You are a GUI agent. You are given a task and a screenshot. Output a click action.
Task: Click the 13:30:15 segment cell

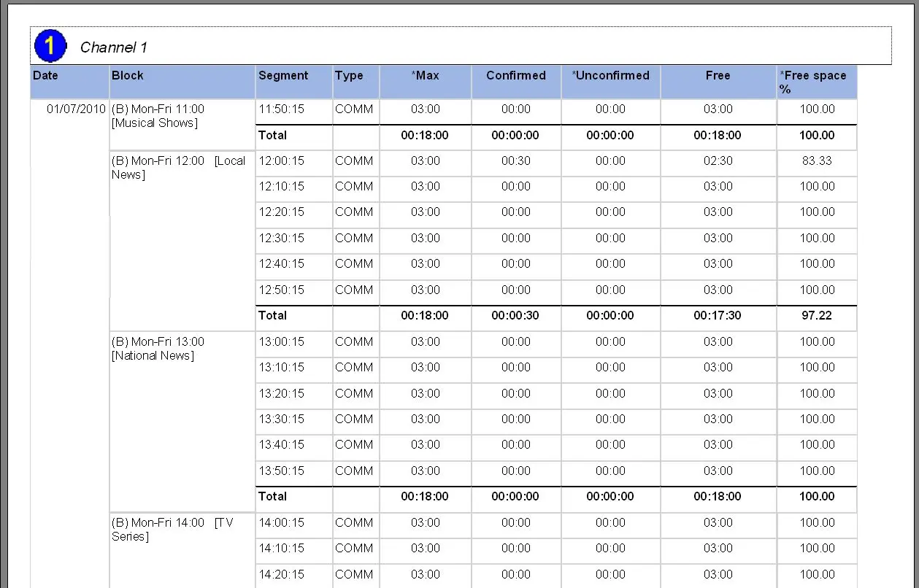281,419
